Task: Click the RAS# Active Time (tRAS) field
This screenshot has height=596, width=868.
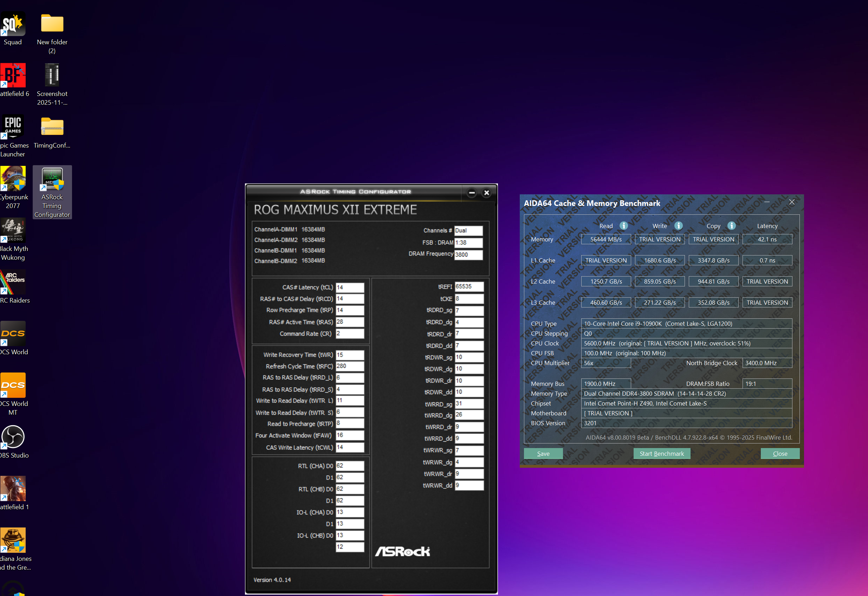Action: click(x=350, y=322)
